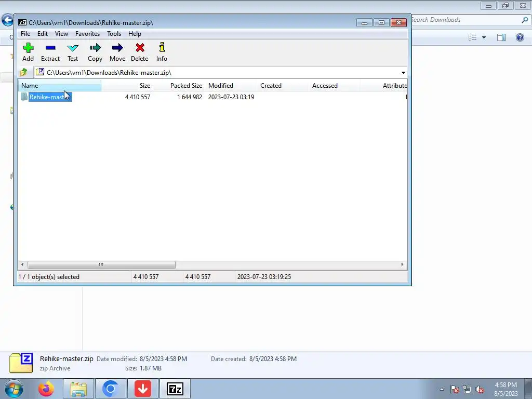Click Rehike-master.zip name in details pane

tap(66, 358)
